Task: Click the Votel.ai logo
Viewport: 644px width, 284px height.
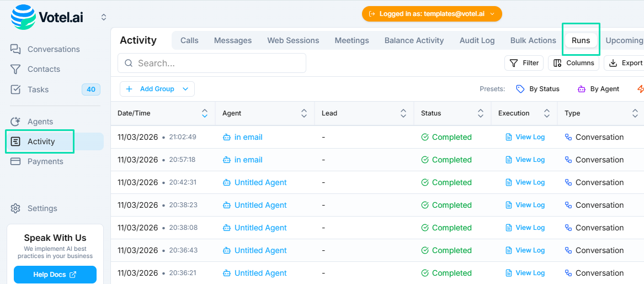Action: click(x=47, y=17)
